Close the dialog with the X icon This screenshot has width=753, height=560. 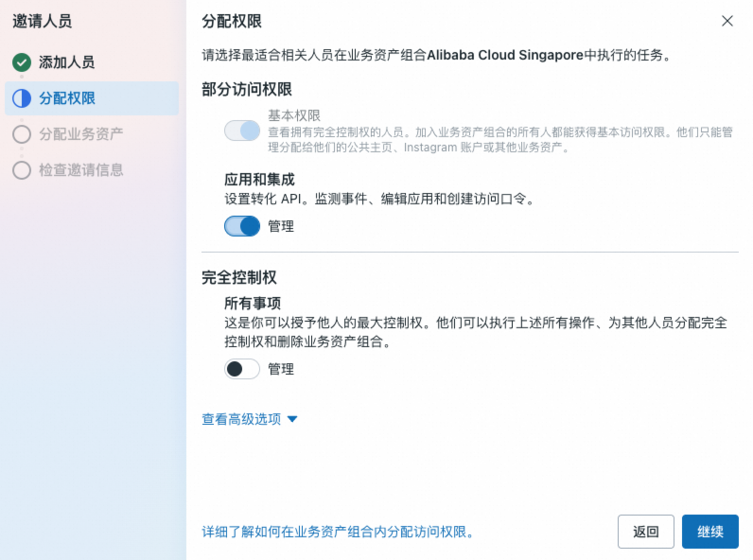727,21
